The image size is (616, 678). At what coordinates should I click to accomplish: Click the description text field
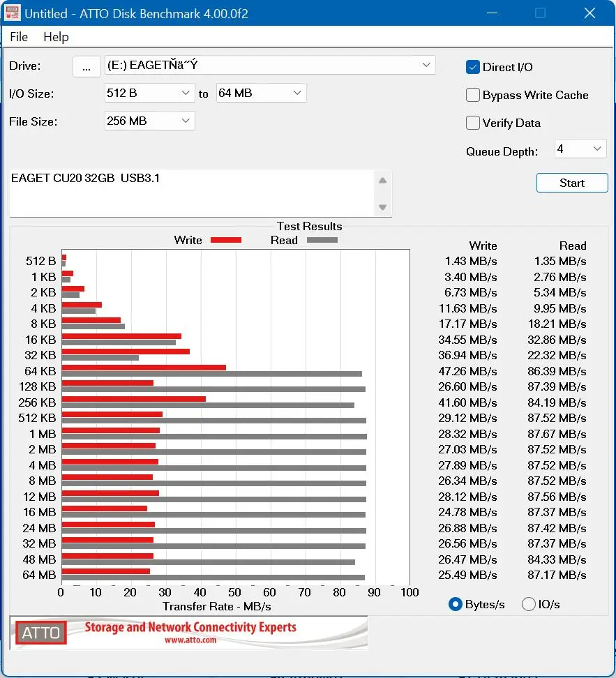click(191, 193)
